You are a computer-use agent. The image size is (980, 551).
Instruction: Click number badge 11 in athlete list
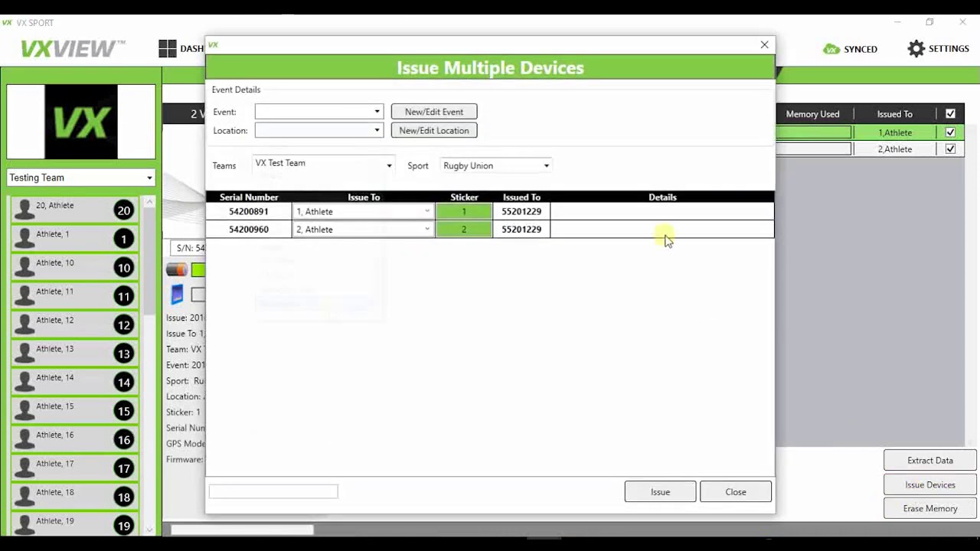[123, 297]
